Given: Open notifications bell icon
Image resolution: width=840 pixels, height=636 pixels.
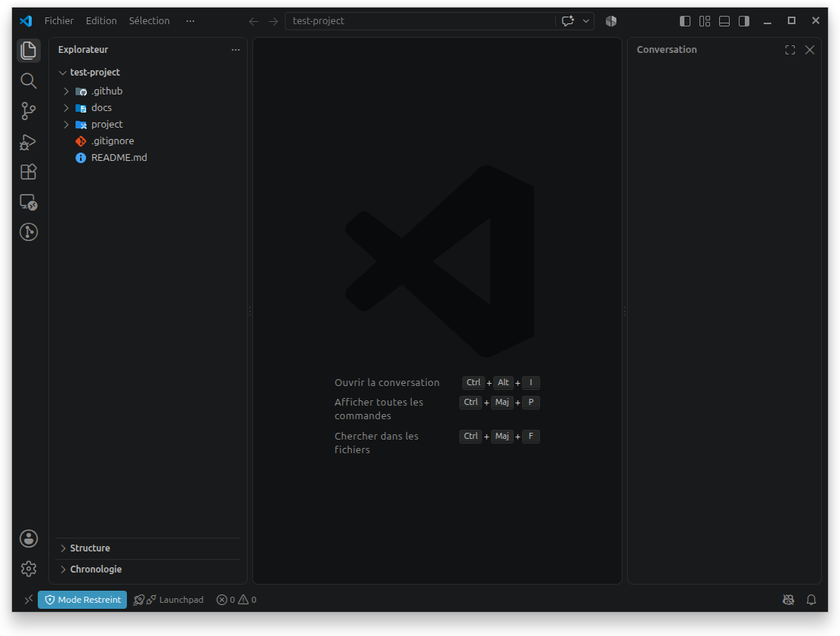Looking at the screenshot, I should [811, 600].
